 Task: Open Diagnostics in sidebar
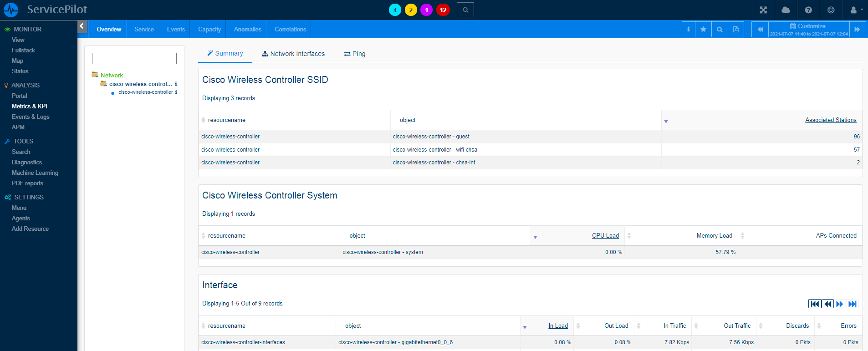27,162
